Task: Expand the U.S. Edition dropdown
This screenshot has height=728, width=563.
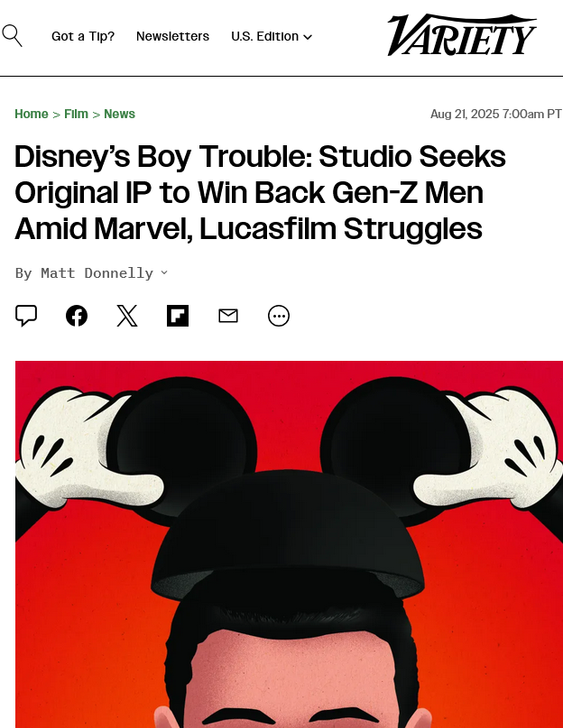Action: tap(272, 36)
